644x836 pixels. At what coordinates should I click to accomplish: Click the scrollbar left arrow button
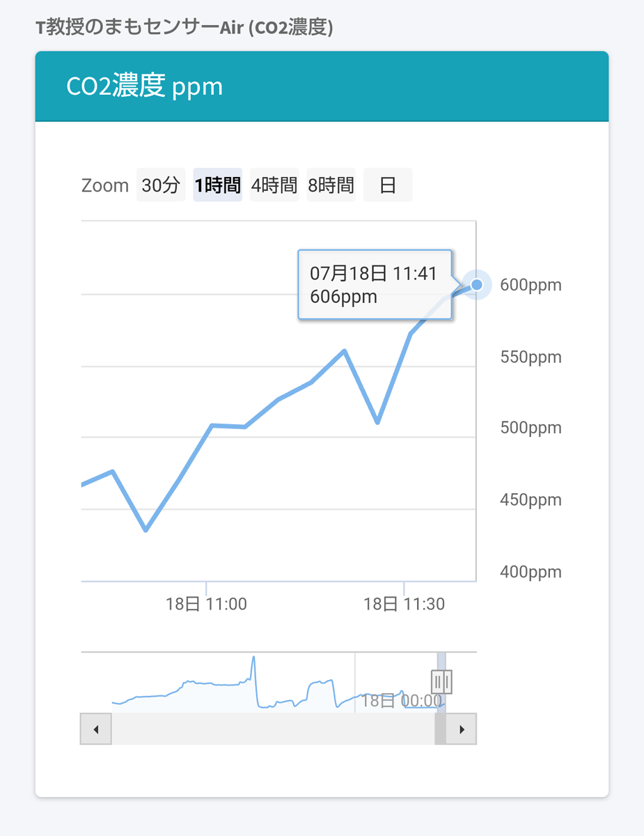click(96, 729)
